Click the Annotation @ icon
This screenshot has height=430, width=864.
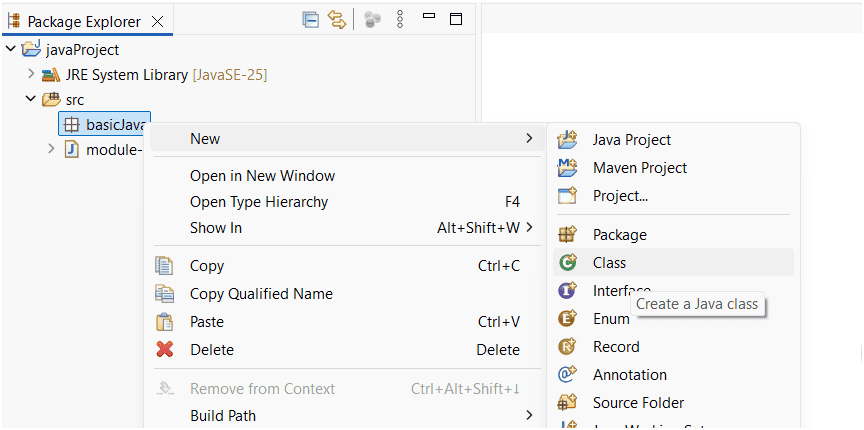pos(567,374)
